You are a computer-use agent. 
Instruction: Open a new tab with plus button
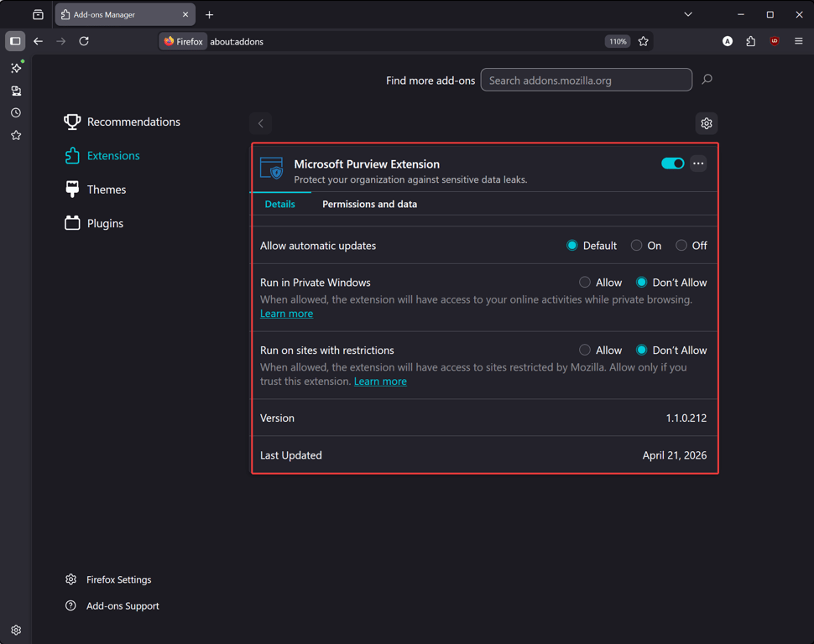coord(209,14)
